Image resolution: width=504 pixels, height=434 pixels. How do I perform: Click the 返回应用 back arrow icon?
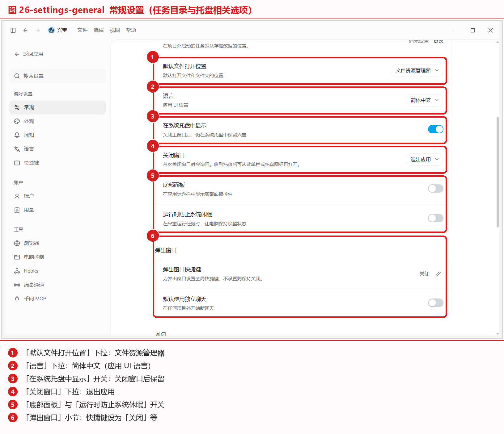[17, 54]
